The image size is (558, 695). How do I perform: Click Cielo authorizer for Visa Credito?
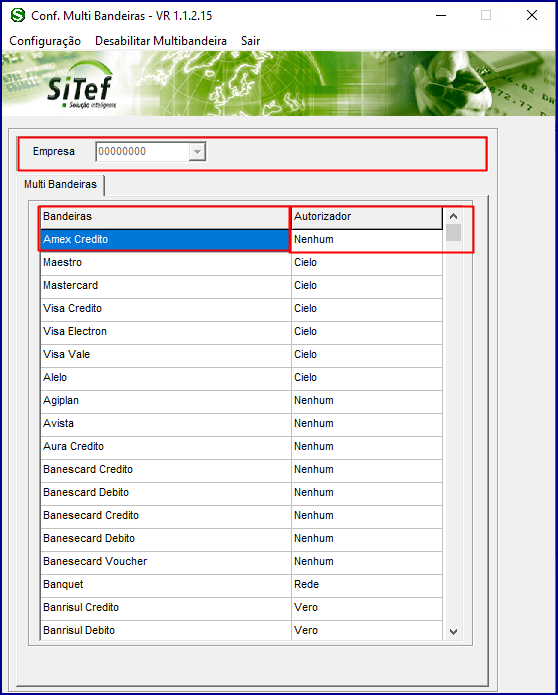(367, 309)
